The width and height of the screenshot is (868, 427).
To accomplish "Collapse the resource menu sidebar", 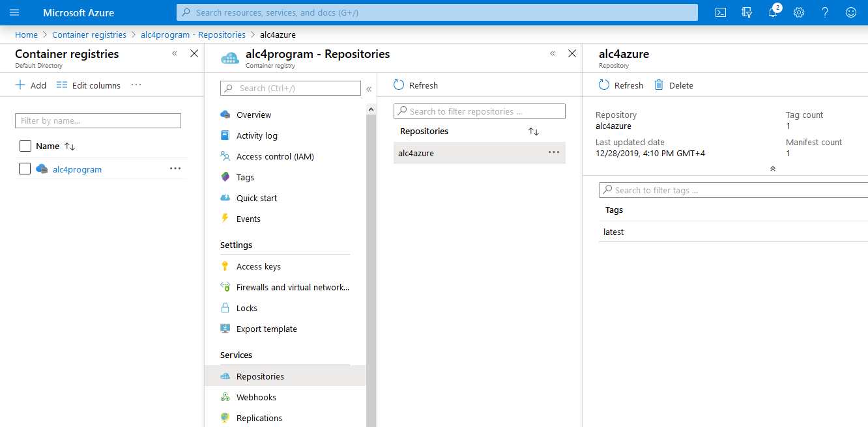I will pos(369,89).
